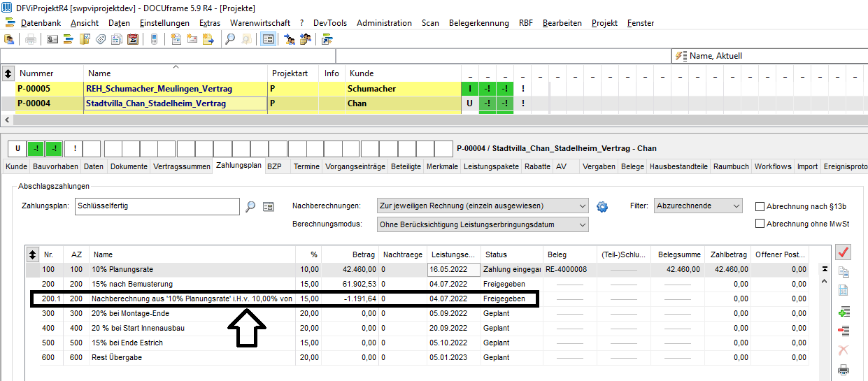Enable Abrechnung ohne MwSt checkbox
Screen dimensions: 868x381
click(760, 224)
